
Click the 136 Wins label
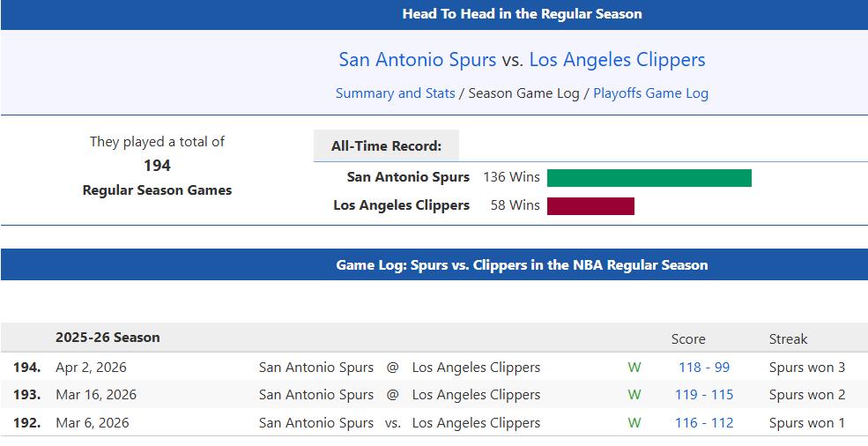pos(511,177)
